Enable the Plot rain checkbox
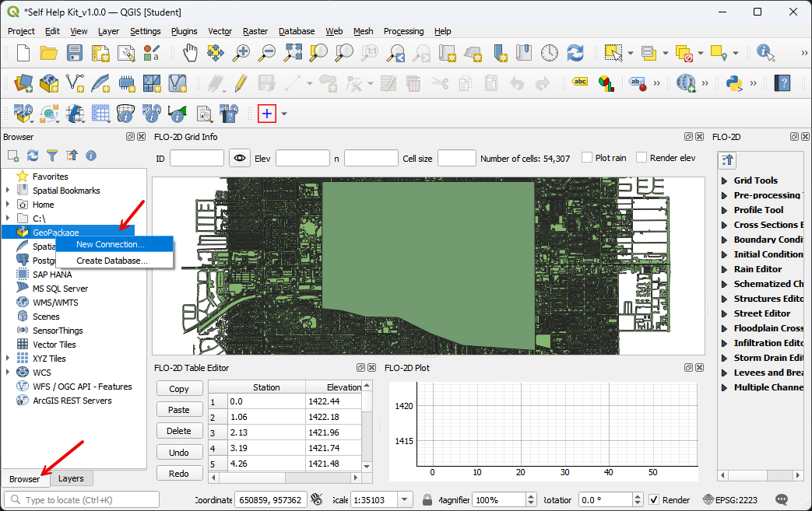The height and width of the screenshot is (511, 812). [588, 158]
